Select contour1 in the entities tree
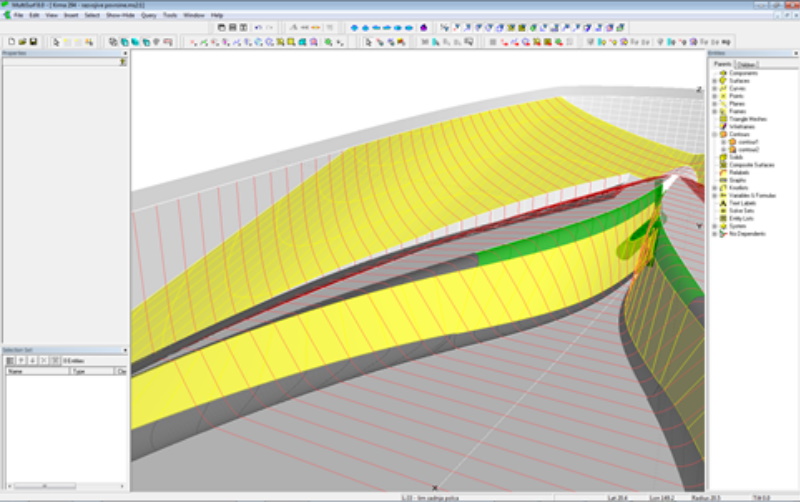The width and height of the screenshot is (800, 502). (x=746, y=141)
